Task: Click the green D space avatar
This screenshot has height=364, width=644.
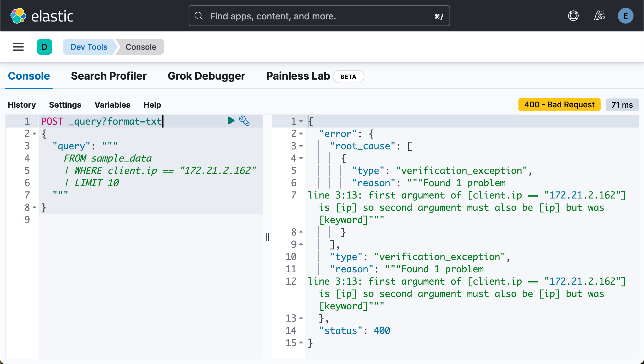Action: pyautogui.click(x=44, y=47)
